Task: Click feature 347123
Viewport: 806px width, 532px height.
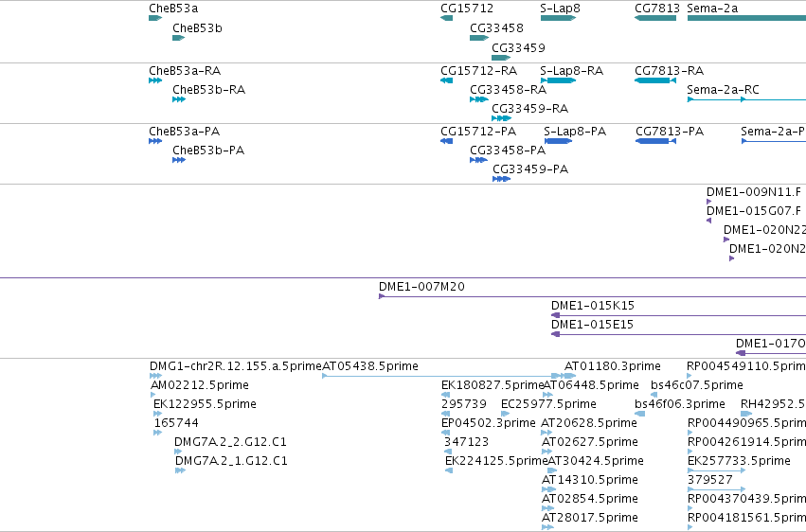Action: point(466,442)
